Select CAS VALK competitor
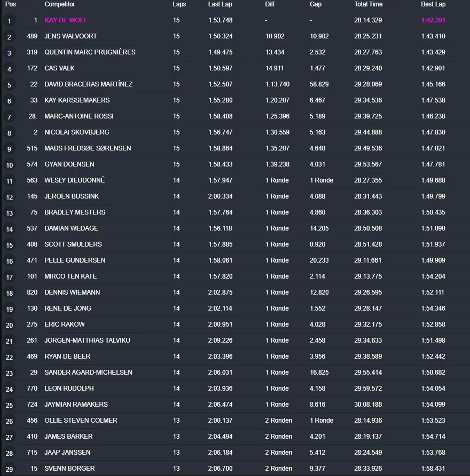Image resolution: width=470 pixels, height=476 pixels. click(x=59, y=68)
